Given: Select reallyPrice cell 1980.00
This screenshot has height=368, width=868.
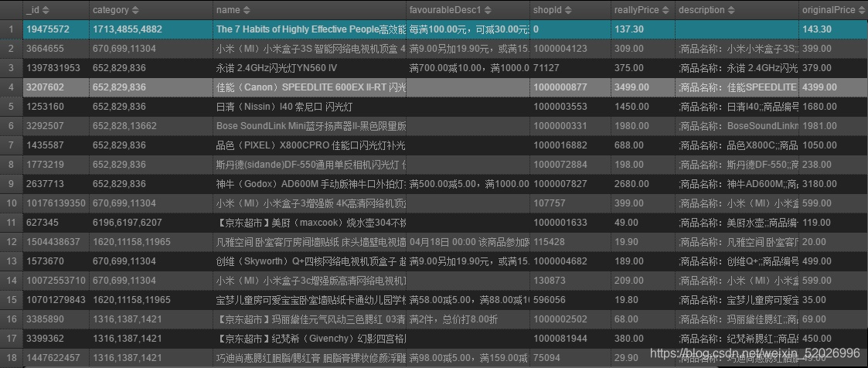Looking at the screenshot, I should pyautogui.click(x=643, y=126).
